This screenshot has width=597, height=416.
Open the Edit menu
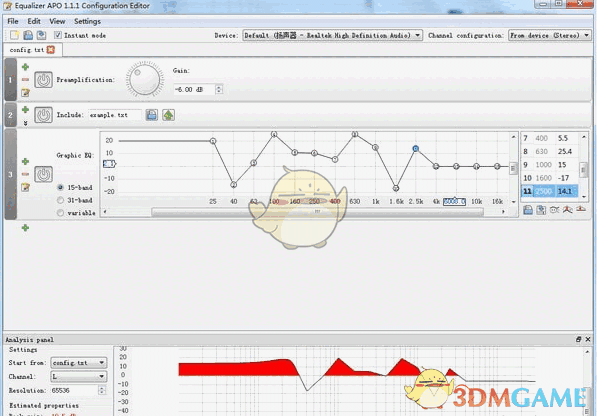coord(34,21)
